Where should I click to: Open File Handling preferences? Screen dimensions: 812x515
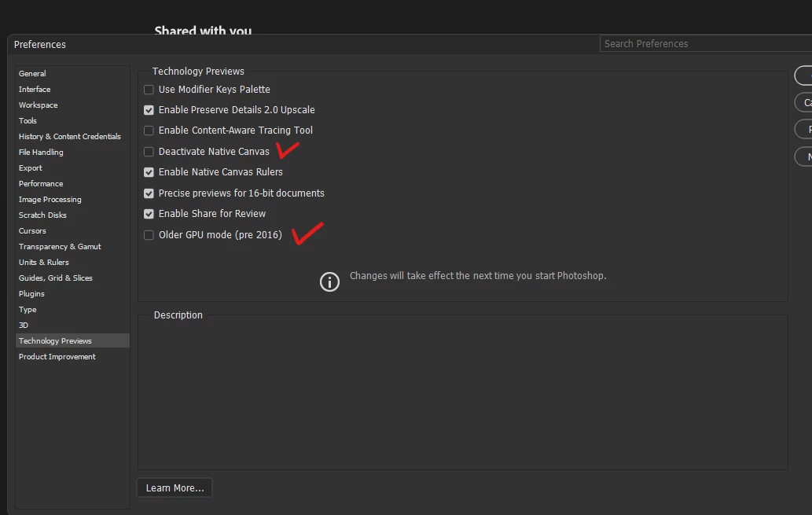click(72, 153)
